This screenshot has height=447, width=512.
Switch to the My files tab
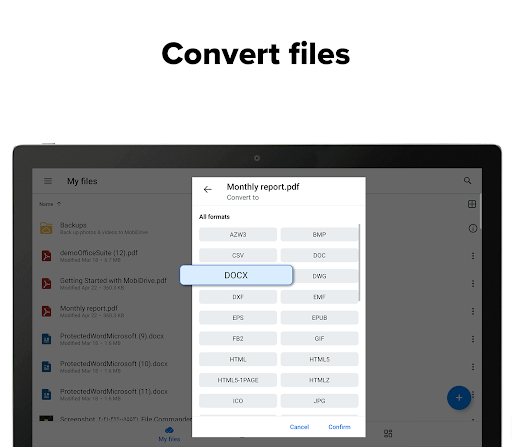pos(169,434)
